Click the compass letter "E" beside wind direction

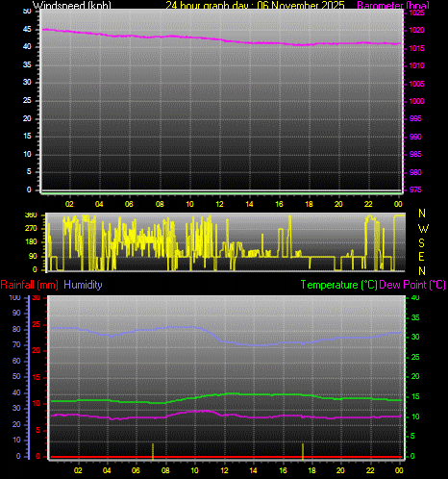click(422, 257)
